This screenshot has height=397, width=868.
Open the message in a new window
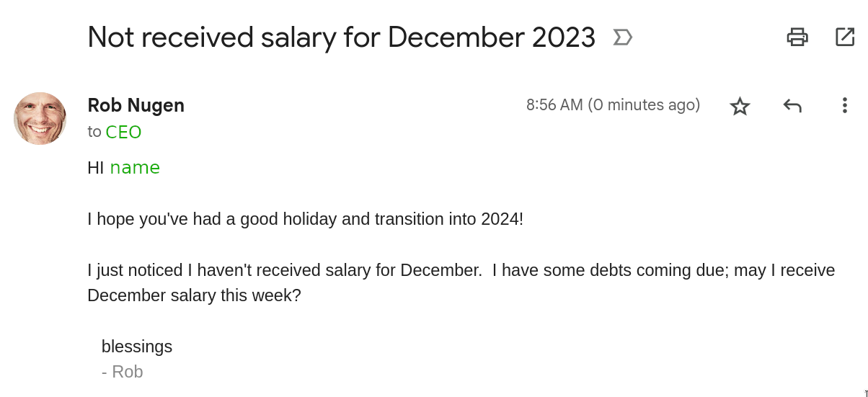(x=844, y=37)
